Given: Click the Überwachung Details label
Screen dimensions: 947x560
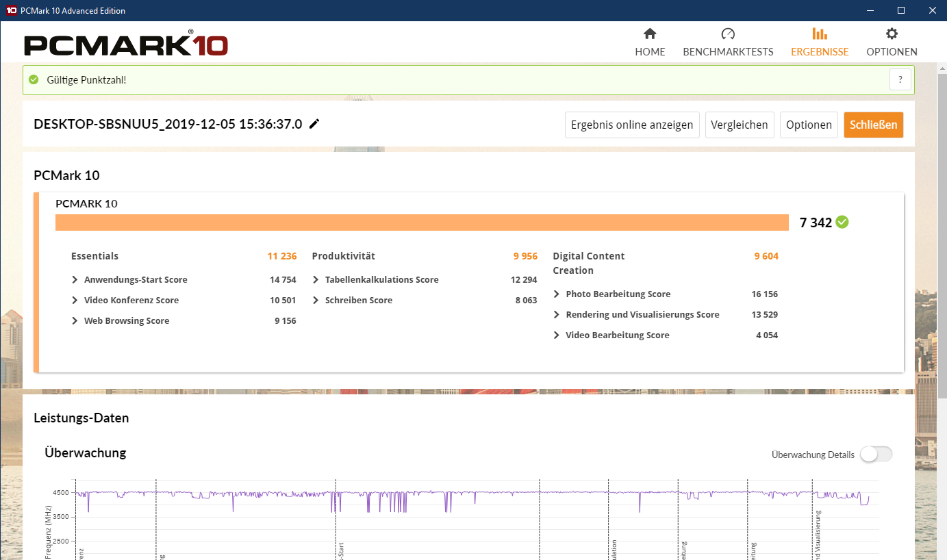Looking at the screenshot, I should (813, 455).
